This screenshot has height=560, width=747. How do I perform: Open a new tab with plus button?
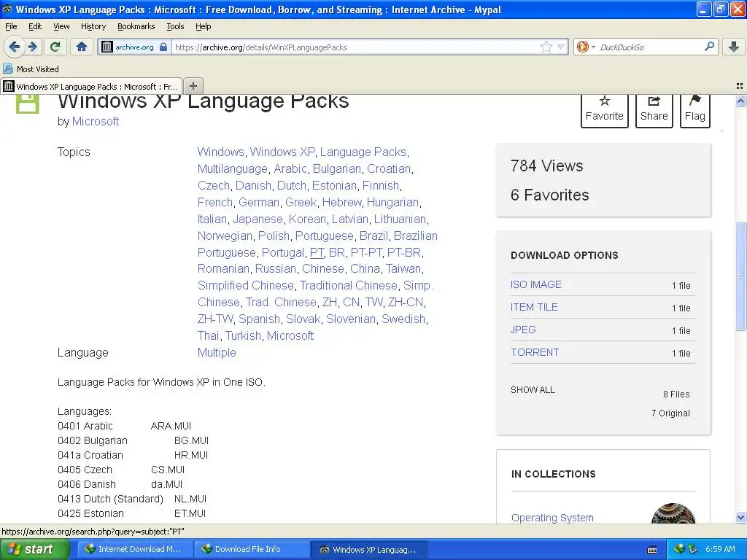coord(193,86)
